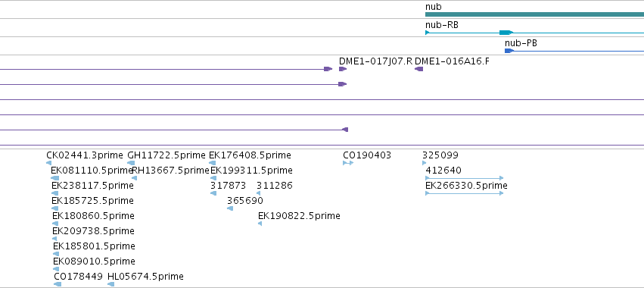The image size is (644, 288).
Task: Select the nub gene bar
Action: coord(534,14)
